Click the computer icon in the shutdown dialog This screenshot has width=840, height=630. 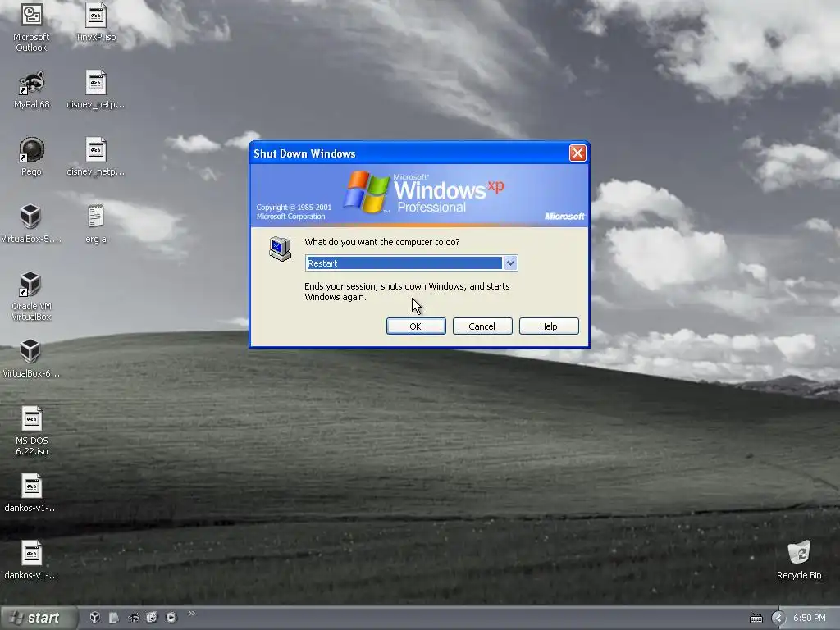[x=281, y=249]
